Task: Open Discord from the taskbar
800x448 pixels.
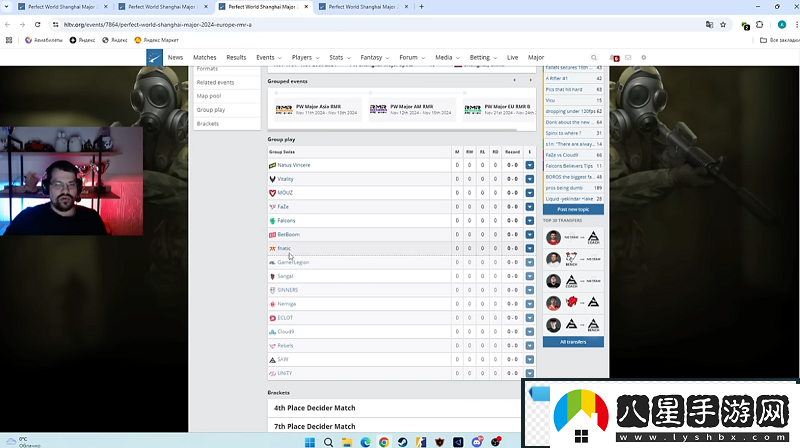Action: (477, 442)
